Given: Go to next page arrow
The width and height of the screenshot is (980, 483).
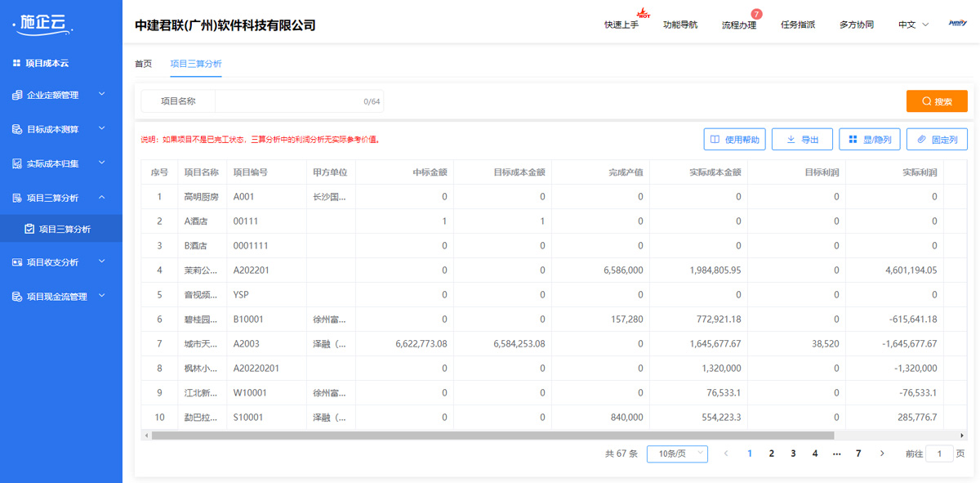Looking at the screenshot, I should (882, 454).
